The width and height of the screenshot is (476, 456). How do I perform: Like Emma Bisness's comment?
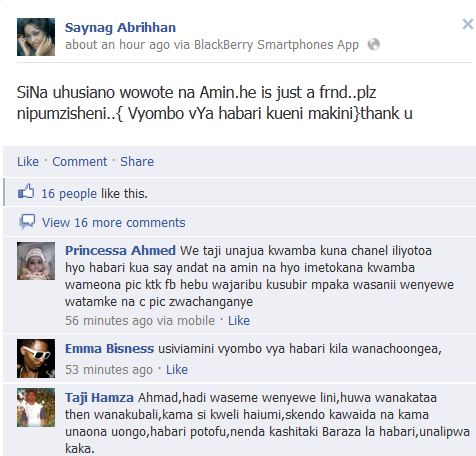[177, 370]
